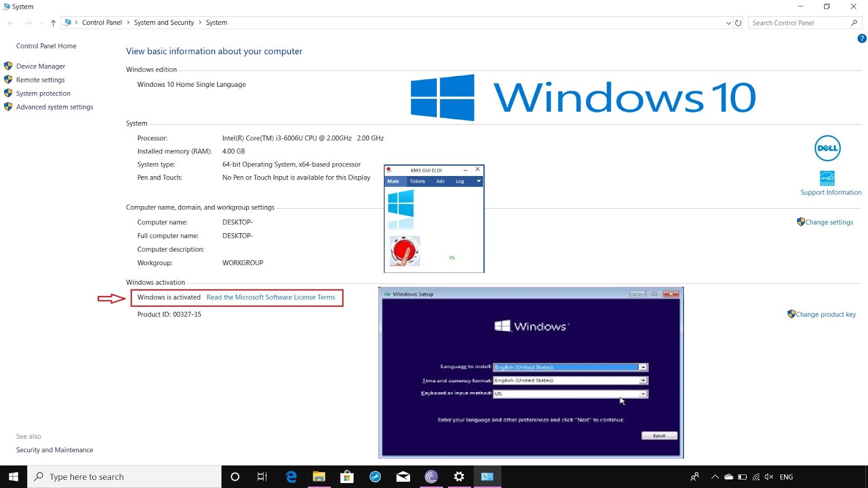Open the People icon in the system tray
868x488 pixels.
[x=695, y=477]
